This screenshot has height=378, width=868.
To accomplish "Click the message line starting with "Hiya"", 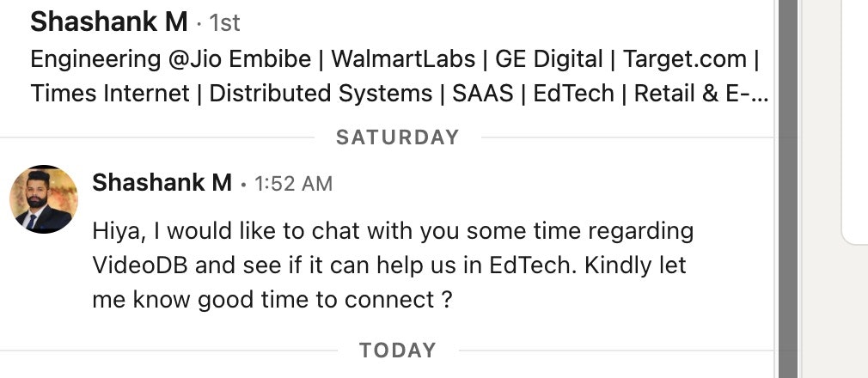I will (393, 232).
